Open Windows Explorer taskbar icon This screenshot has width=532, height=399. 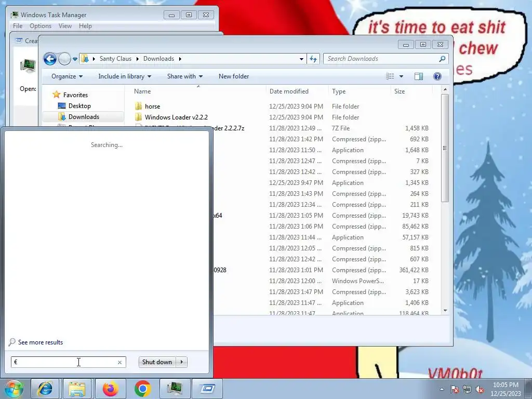pos(77,389)
